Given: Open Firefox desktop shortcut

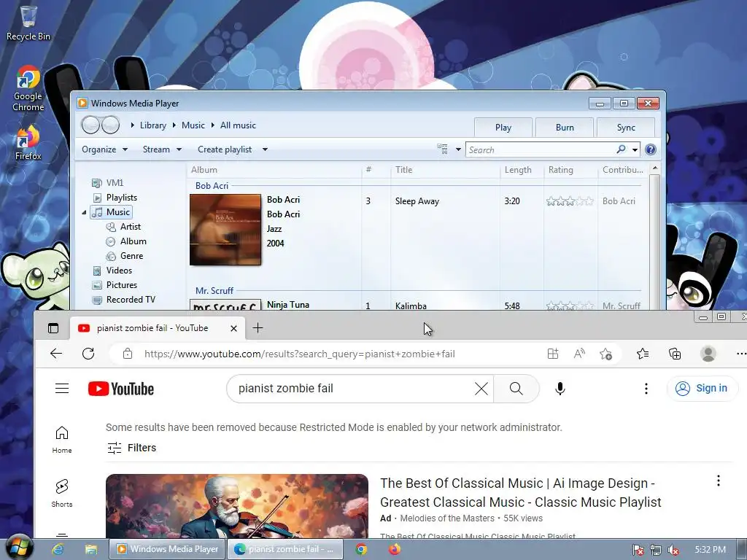Looking at the screenshot, I should [x=28, y=143].
